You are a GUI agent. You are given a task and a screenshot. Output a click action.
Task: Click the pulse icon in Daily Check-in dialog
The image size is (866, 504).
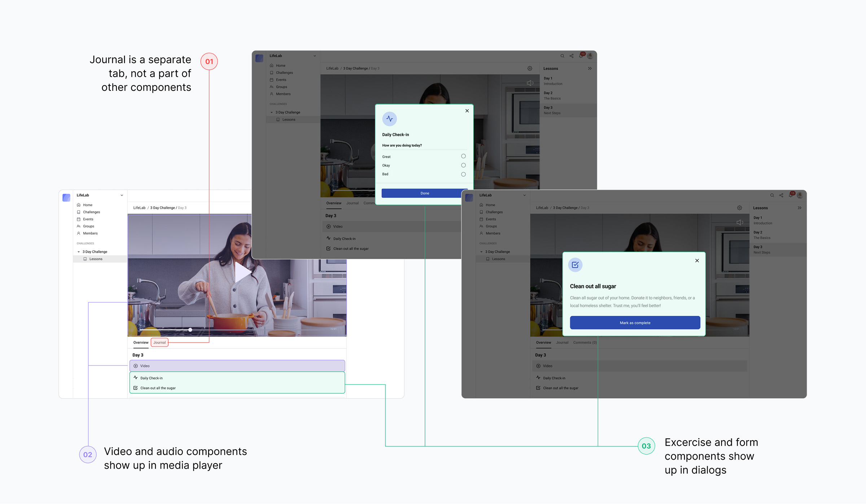point(389,119)
